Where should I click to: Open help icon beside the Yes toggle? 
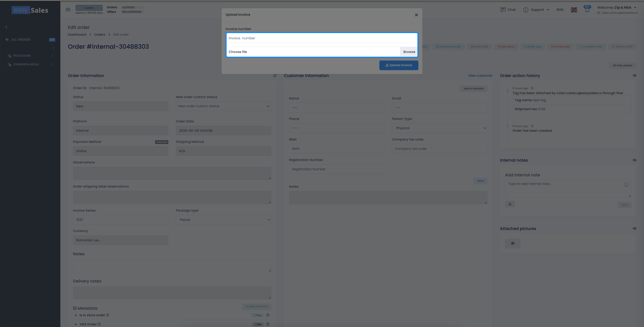pyautogui.click(x=267, y=315)
